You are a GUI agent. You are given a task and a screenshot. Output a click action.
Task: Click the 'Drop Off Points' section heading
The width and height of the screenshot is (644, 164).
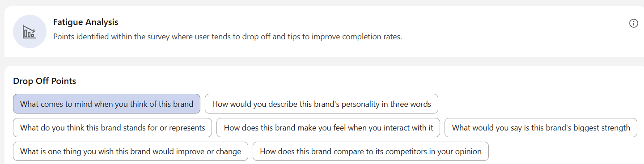(x=44, y=81)
